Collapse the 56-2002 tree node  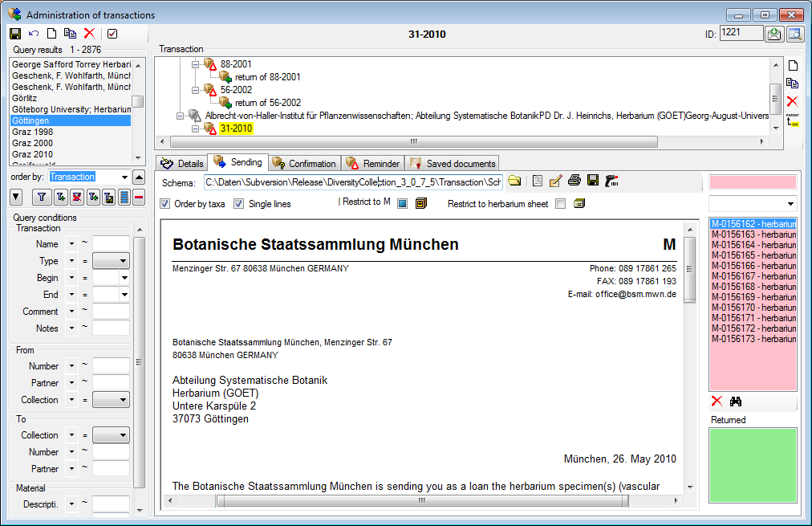[x=195, y=90]
